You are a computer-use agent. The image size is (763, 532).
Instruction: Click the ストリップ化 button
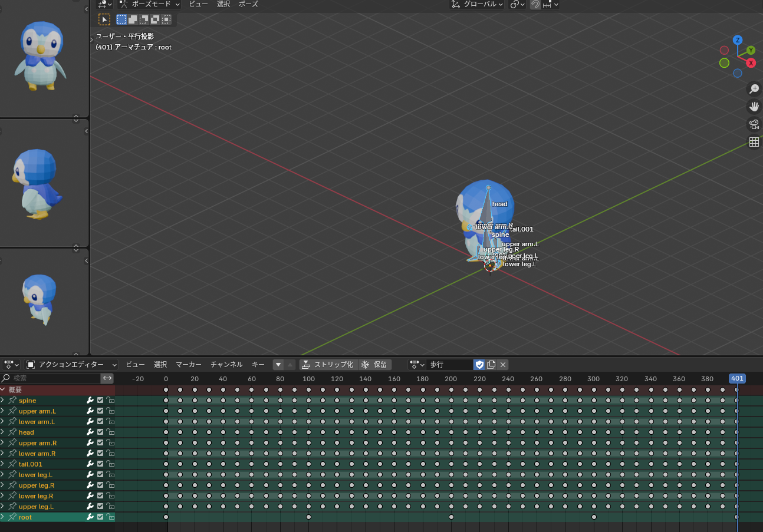click(328, 365)
